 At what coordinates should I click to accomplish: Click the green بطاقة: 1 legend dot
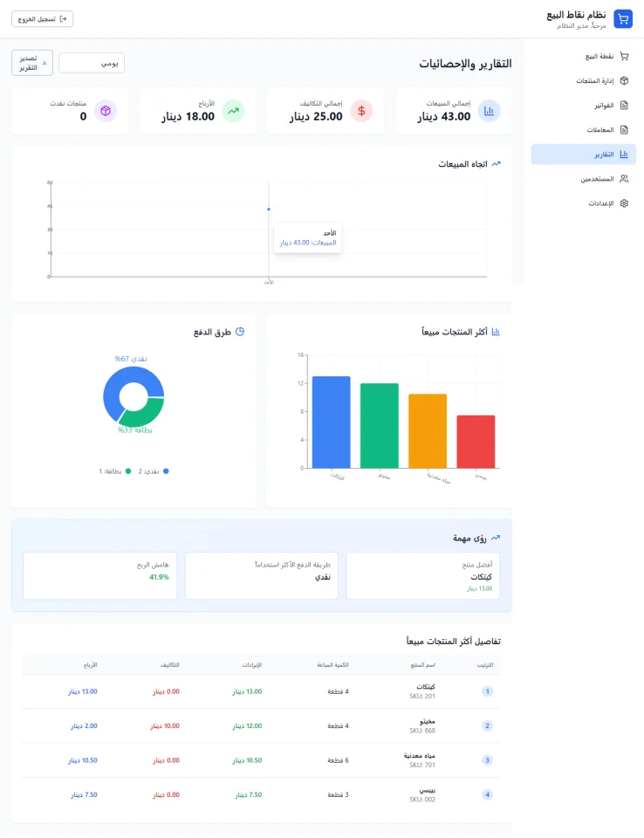click(128, 471)
